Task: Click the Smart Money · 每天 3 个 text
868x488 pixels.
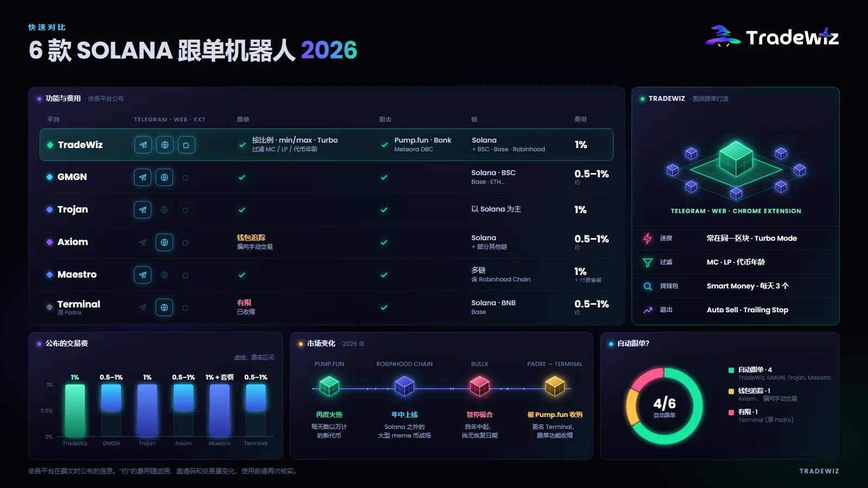Action: (x=748, y=286)
